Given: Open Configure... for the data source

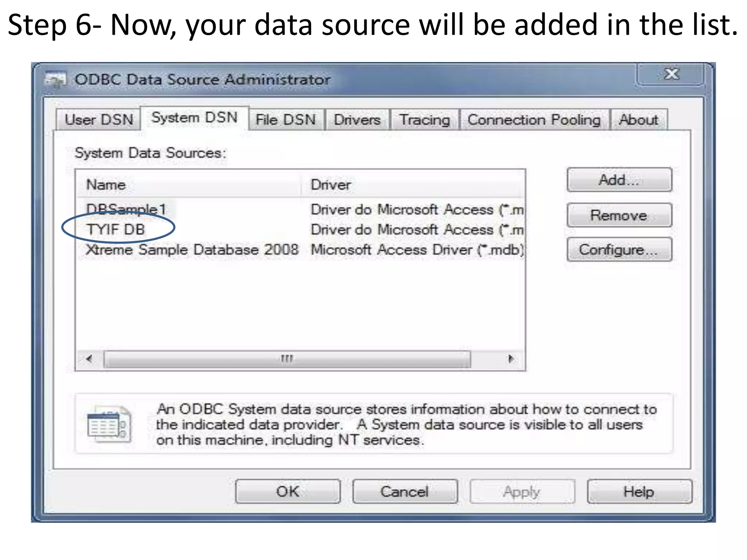Looking at the screenshot, I should [x=619, y=250].
